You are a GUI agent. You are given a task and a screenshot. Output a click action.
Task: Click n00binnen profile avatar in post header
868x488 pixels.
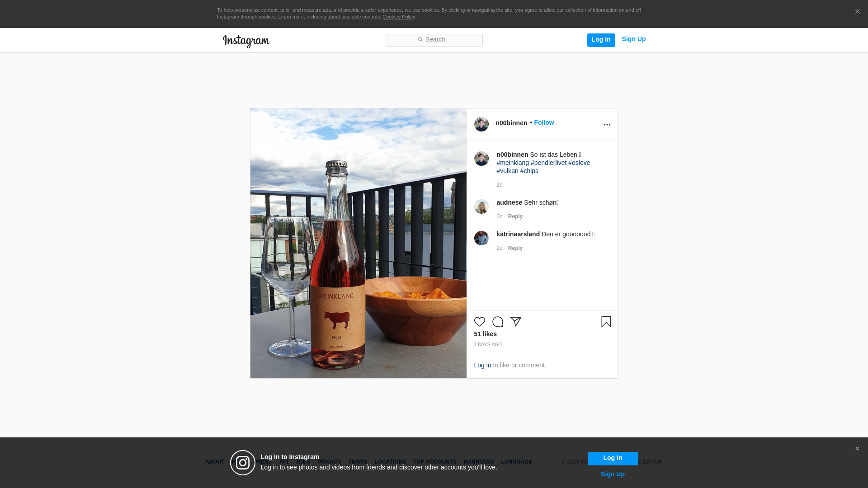[481, 124]
